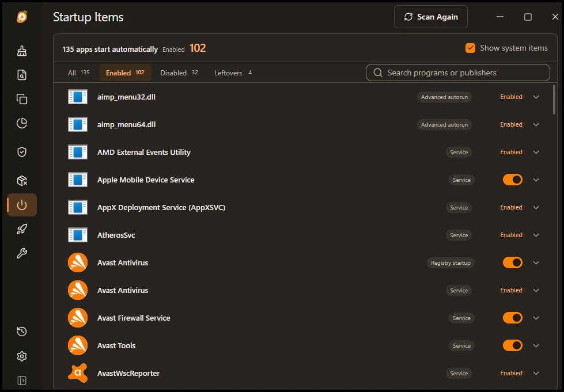Uncheck Show system items checkbox
The height and width of the screenshot is (392, 564).
pos(470,48)
